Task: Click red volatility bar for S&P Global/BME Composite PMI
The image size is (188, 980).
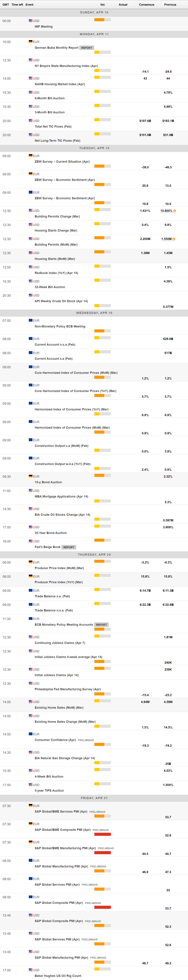Action: 103,834
